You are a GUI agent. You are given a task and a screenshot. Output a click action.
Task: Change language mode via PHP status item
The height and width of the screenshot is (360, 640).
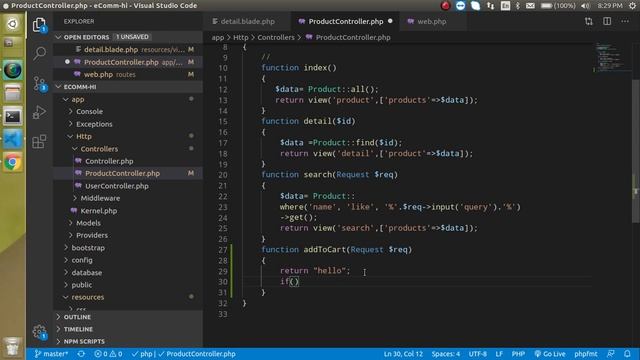(x=518, y=354)
